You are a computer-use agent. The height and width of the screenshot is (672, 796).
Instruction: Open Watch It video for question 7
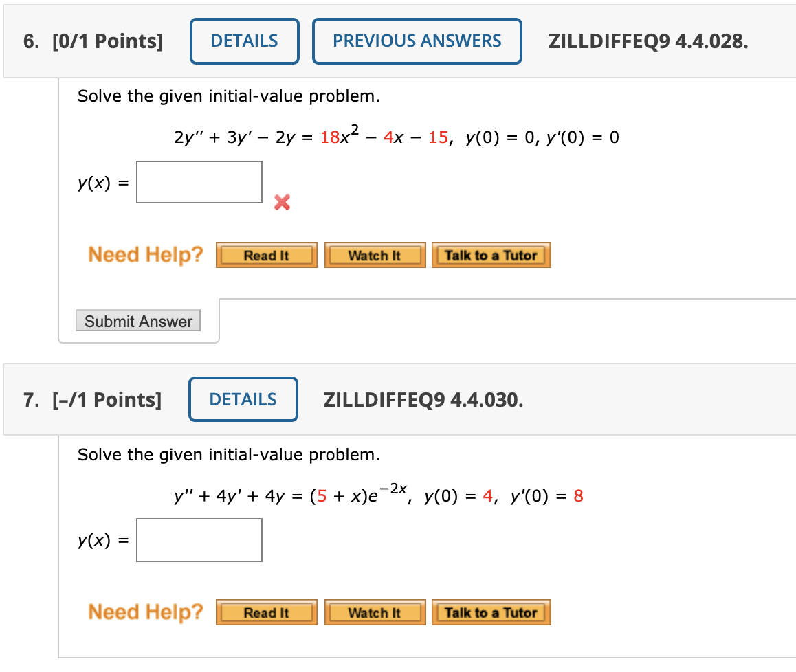tap(375, 612)
